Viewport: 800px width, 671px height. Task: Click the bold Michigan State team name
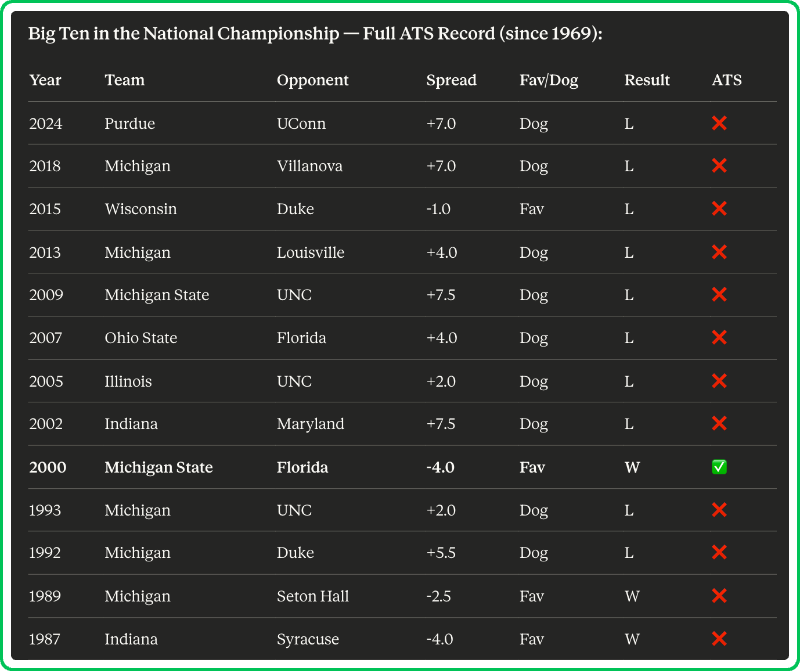click(x=158, y=467)
